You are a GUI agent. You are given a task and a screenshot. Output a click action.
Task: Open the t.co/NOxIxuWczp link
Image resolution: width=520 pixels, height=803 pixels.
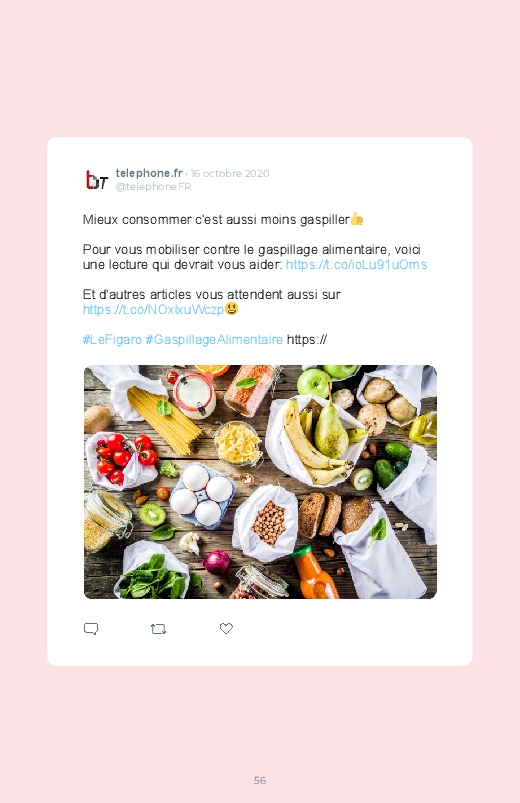153,309
